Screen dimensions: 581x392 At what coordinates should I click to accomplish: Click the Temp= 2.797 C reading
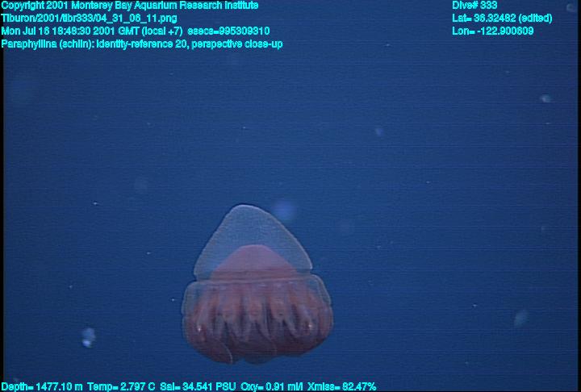pyautogui.click(x=121, y=387)
